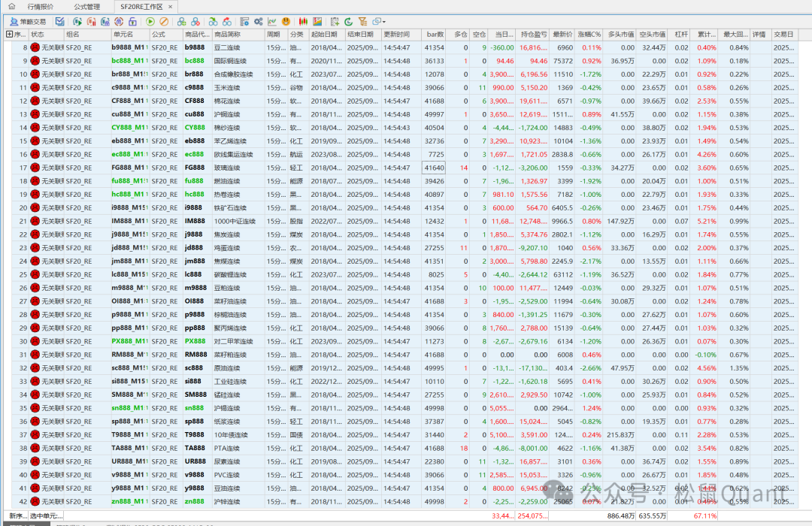
Task: Expand the plus box in header row
Action: click(9, 35)
